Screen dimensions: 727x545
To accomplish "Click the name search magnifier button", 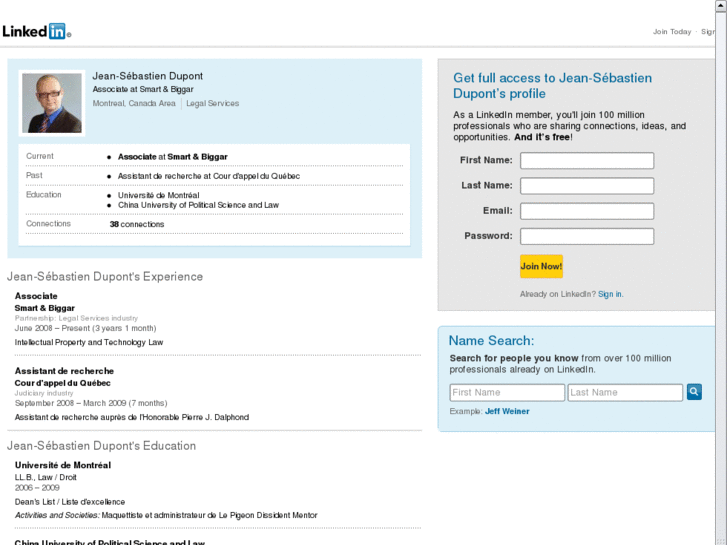I will tap(694, 392).
